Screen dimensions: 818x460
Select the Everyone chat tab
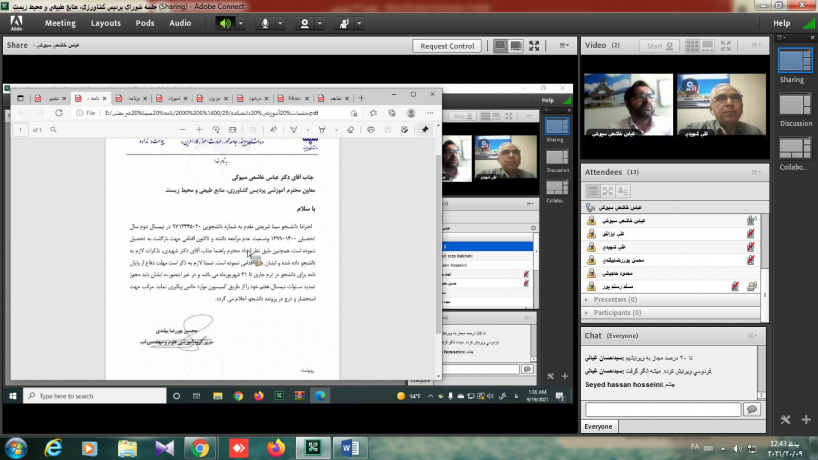pos(598,426)
